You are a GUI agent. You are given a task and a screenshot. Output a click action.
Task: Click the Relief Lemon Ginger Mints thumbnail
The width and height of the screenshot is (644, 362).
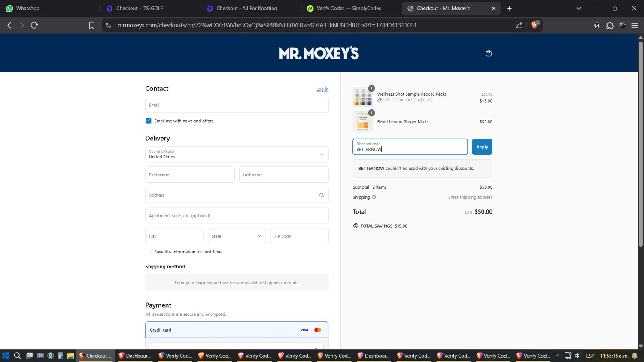click(x=363, y=121)
